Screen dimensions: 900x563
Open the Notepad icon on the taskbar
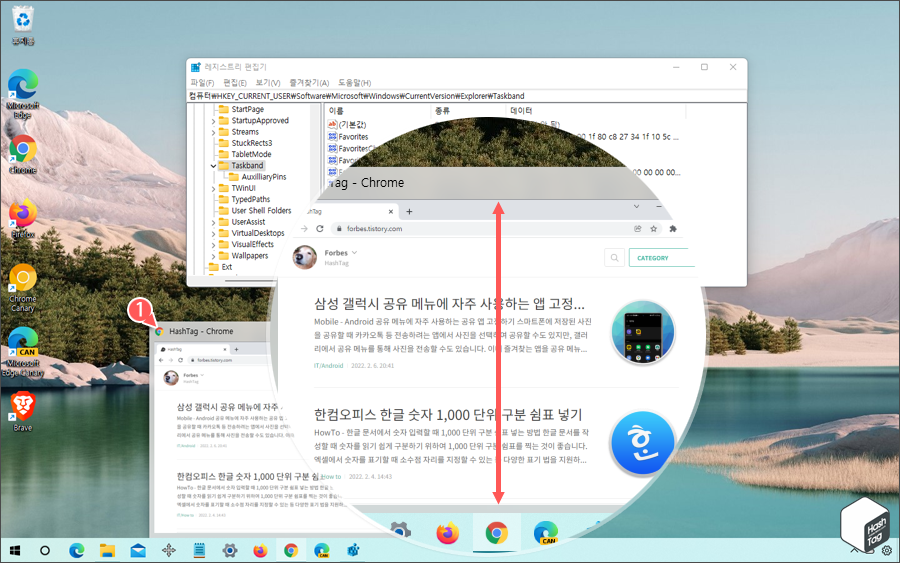pos(199,551)
